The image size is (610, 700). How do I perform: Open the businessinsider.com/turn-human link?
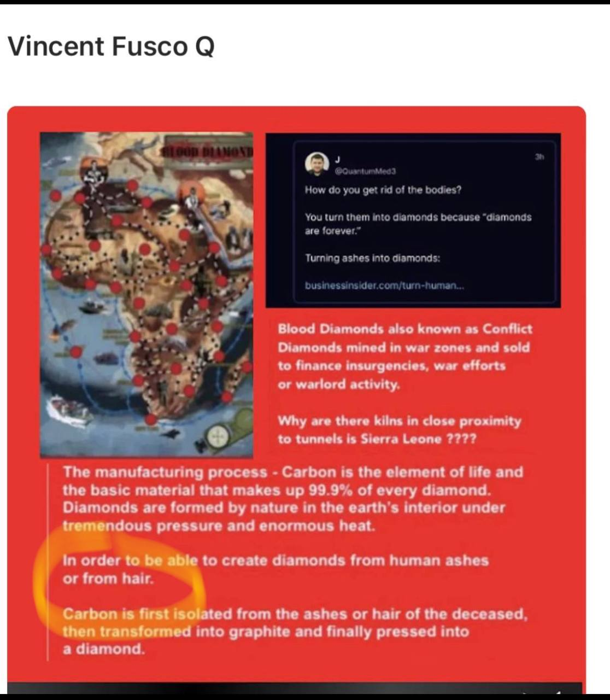pos(385,285)
